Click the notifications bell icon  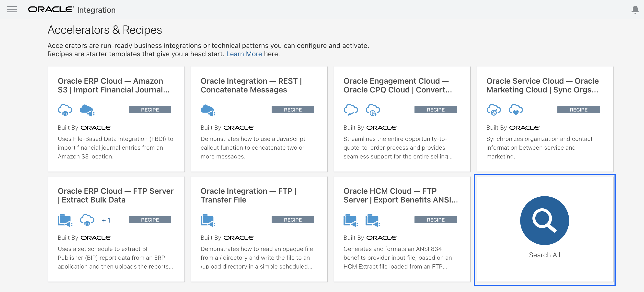tap(635, 10)
